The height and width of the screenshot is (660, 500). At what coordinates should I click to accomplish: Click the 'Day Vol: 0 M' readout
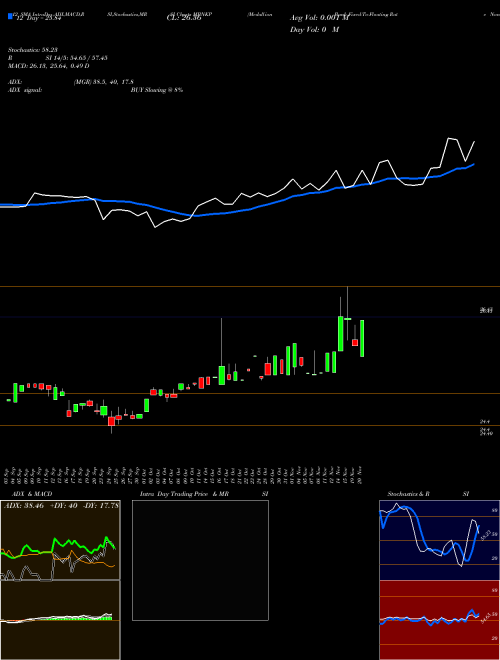point(315,30)
